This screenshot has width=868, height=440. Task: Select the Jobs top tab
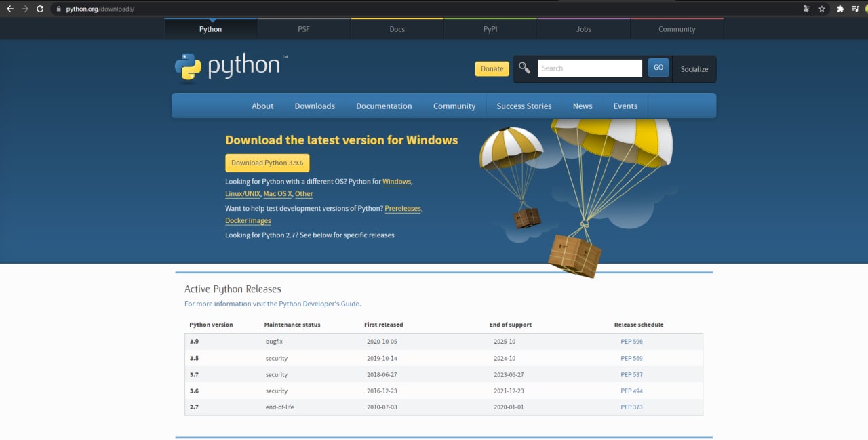click(x=583, y=29)
